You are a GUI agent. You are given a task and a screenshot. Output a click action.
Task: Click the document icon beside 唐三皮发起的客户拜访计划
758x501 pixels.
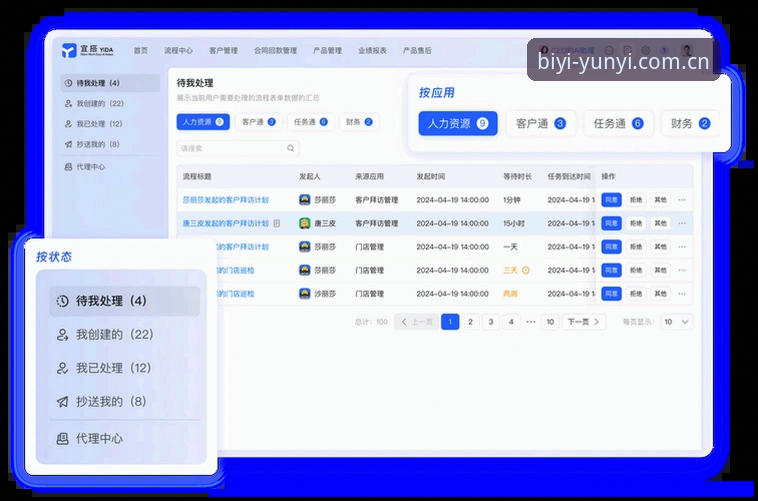point(277,223)
